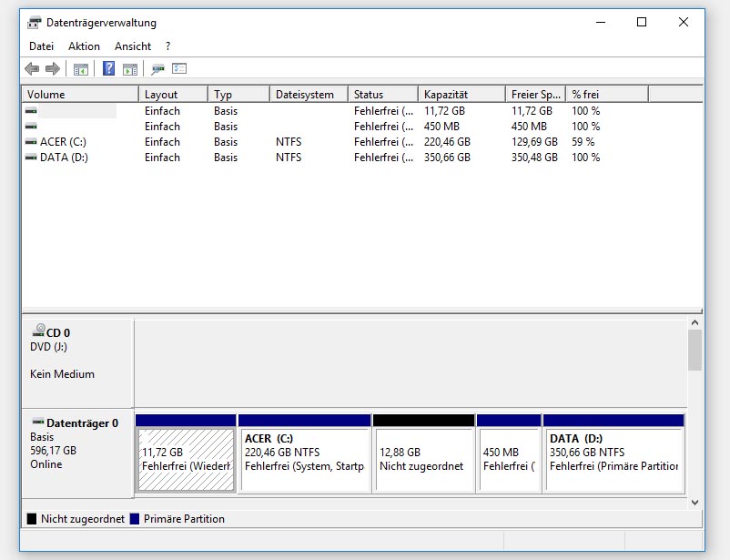
Task: Open the Aktion menu
Action: 84,46
